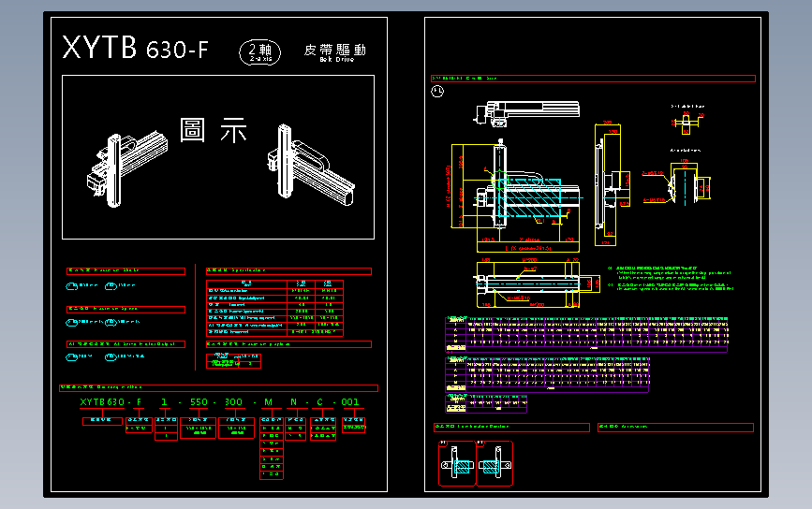812x509 pixels.
Task: Click the M option column under order code
Action: click(x=272, y=448)
